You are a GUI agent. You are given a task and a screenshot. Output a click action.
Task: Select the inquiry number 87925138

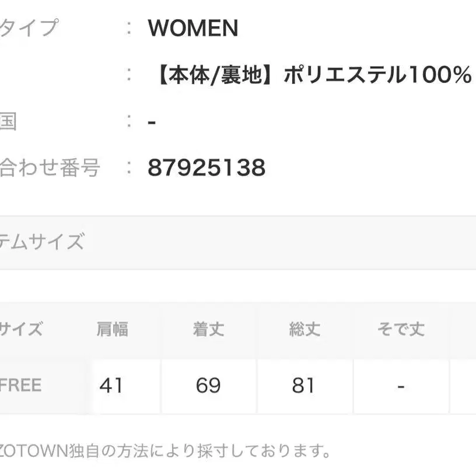[x=206, y=168]
